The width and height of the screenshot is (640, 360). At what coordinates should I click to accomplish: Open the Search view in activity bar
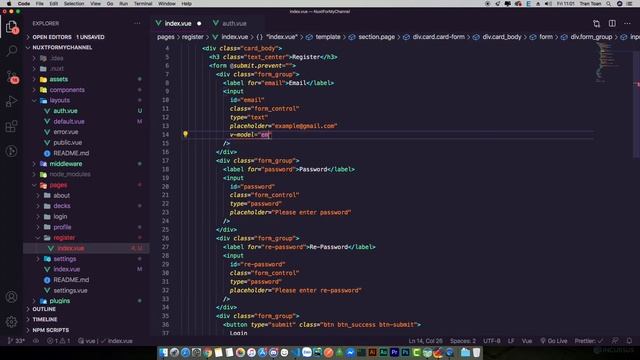click(11, 51)
